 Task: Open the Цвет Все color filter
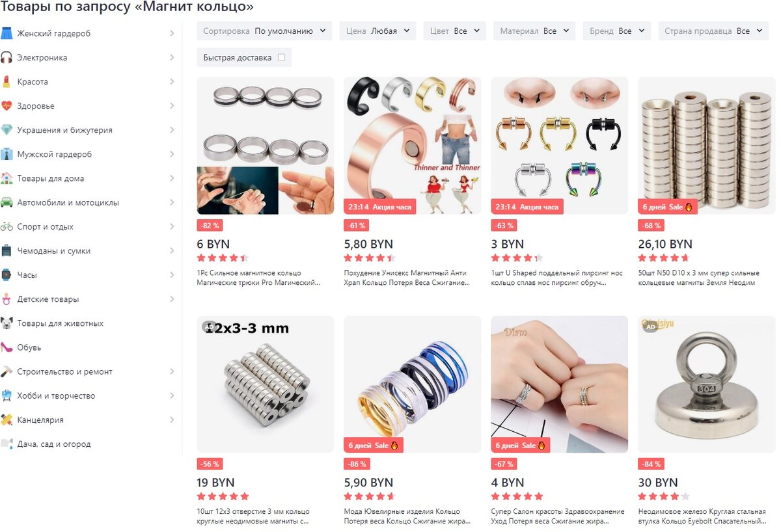(x=454, y=31)
